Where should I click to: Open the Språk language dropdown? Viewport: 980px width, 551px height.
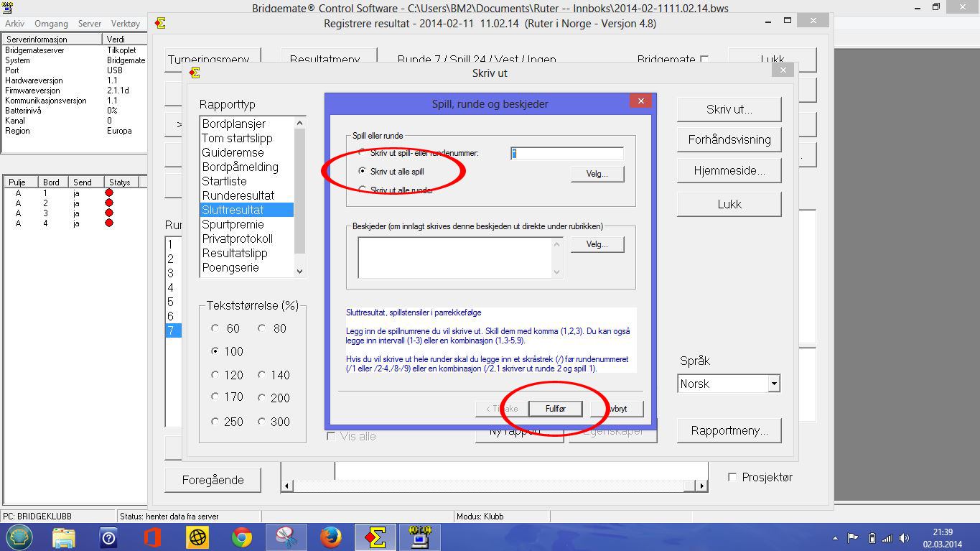pos(773,384)
